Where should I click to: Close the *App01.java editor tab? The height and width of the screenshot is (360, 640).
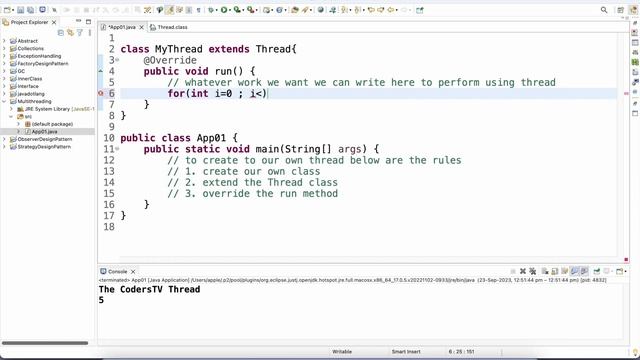[142, 27]
